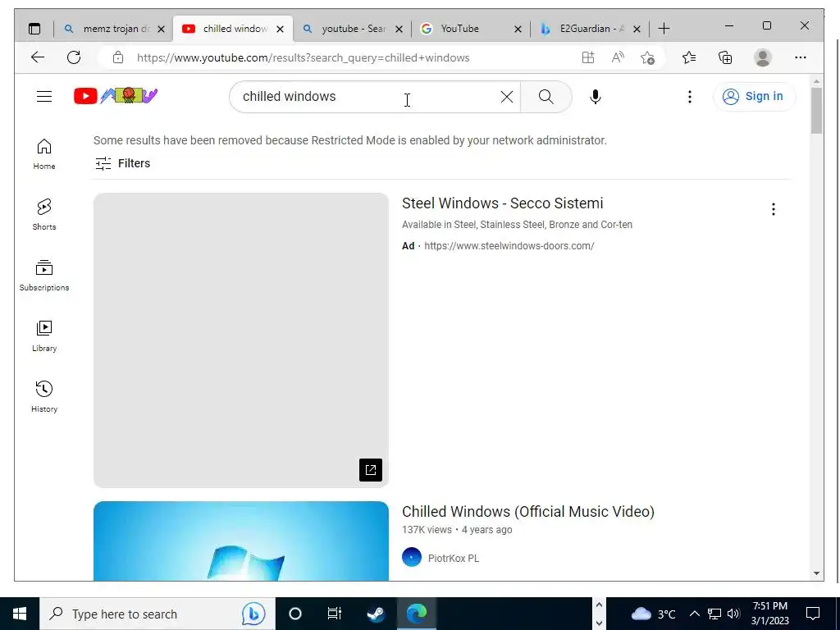Show hidden system tray icons
Viewport: 840px width, 630px height.
[694, 614]
